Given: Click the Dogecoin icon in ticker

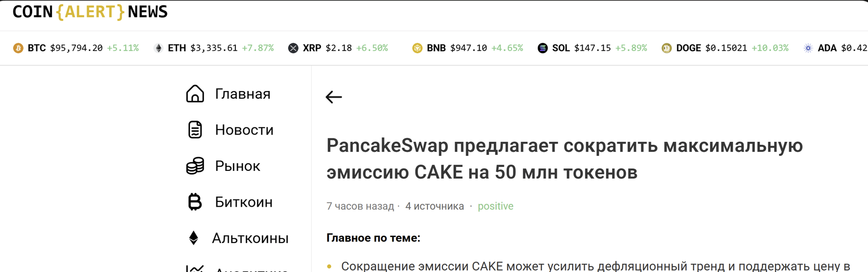Looking at the screenshot, I should [x=666, y=48].
